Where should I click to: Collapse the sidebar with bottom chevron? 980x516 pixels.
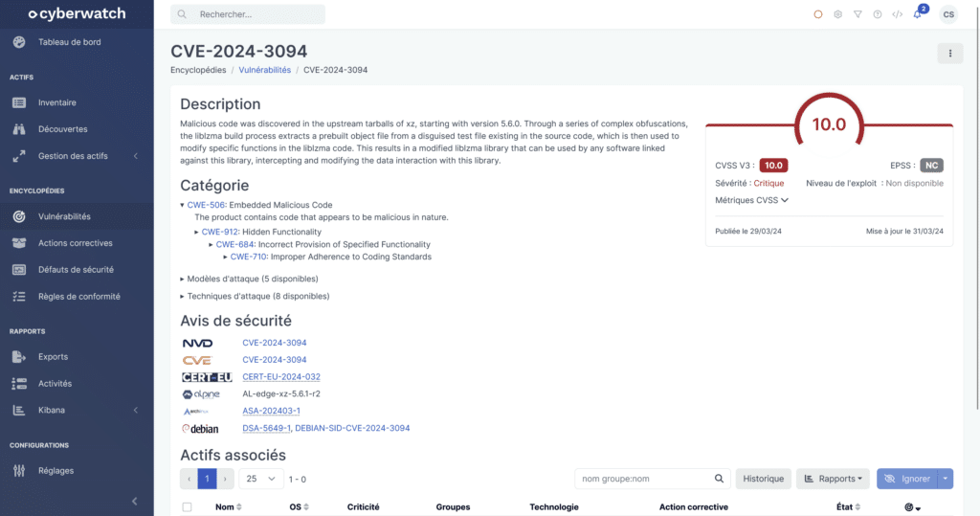coord(134,501)
